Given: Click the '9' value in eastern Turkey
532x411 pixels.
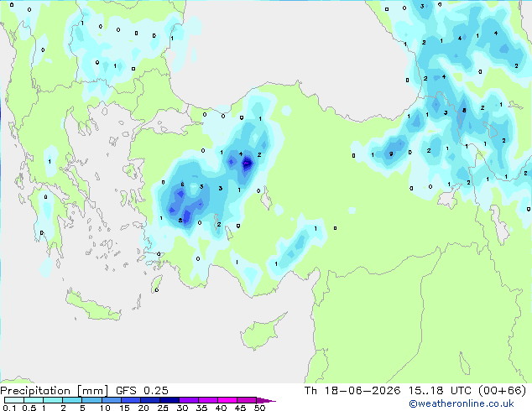Looking at the screenshot, I should click(x=391, y=154).
